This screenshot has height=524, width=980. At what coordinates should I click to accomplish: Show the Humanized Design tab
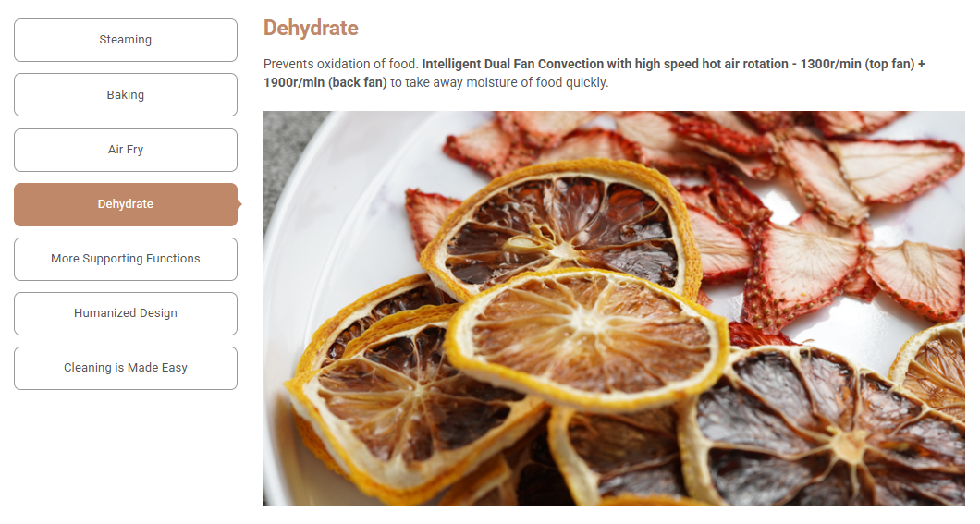pos(126,313)
